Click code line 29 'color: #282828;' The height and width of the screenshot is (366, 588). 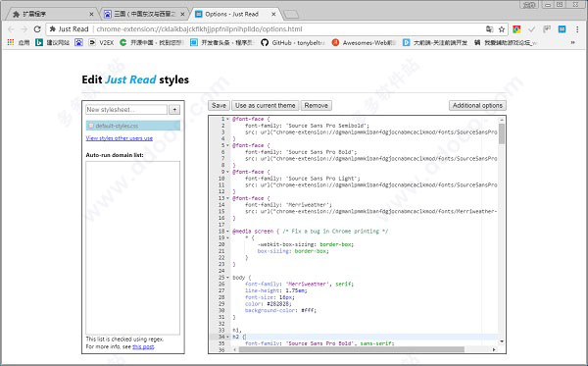point(269,303)
